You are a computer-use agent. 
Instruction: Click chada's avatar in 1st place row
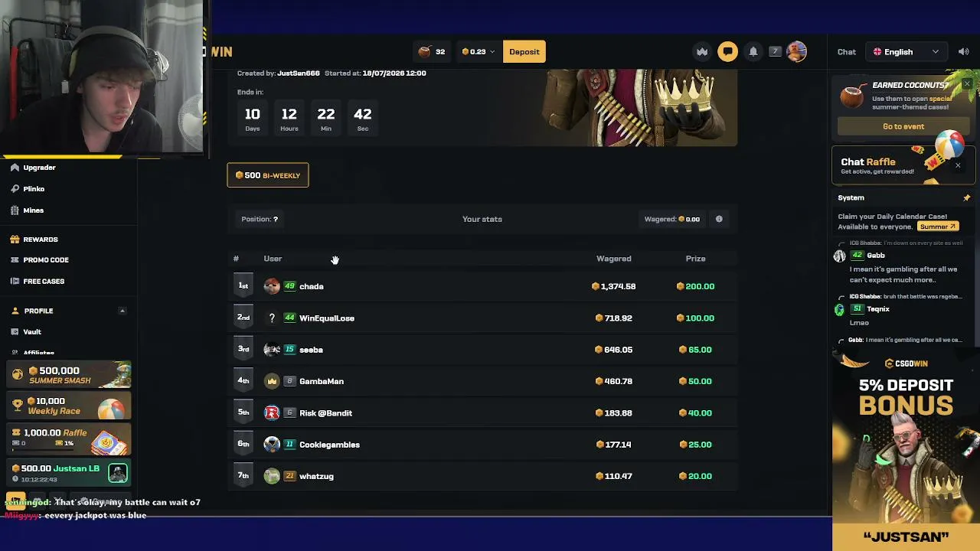[x=272, y=286]
